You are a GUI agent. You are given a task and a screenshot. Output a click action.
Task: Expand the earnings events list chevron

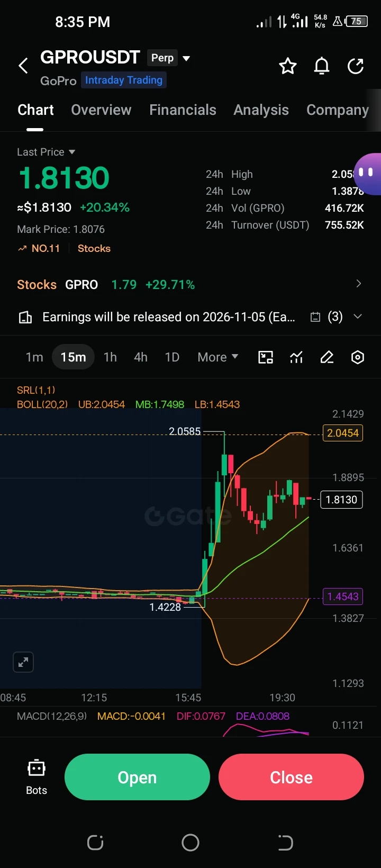tap(358, 317)
